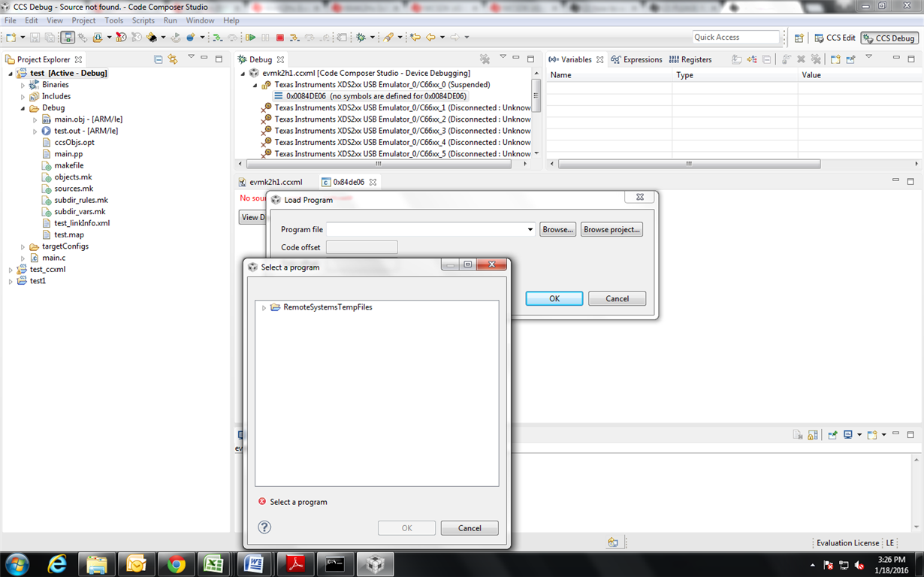Viewport: 924px width, 577px height.
Task: Click the green Resume toolbar icon
Action: 251,37
